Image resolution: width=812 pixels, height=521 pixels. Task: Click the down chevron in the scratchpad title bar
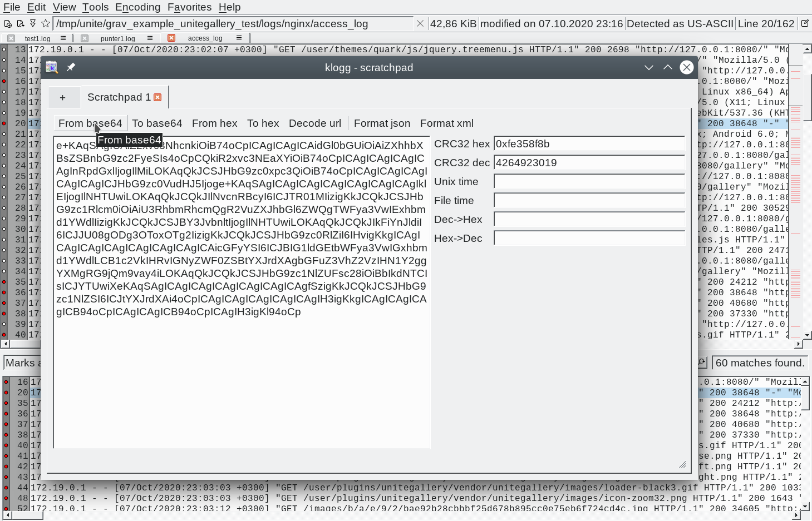(x=649, y=67)
